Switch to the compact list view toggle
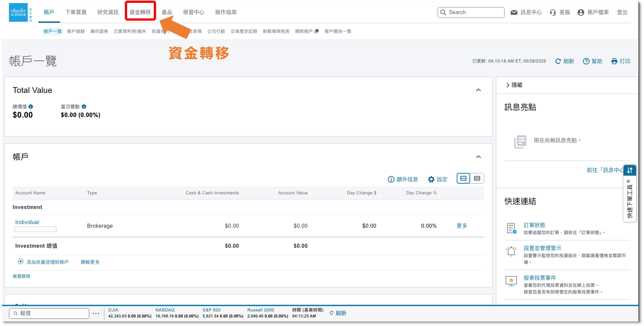The width and height of the screenshot is (644, 326). [477, 178]
